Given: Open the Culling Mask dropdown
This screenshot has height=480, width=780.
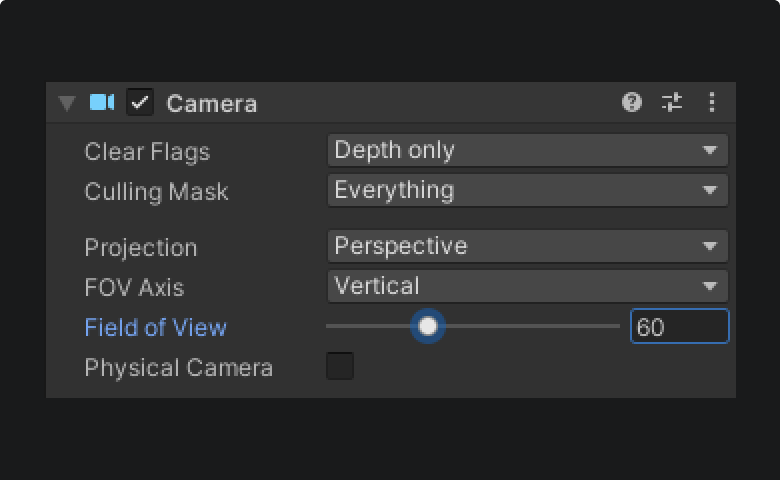Looking at the screenshot, I should tap(527, 190).
